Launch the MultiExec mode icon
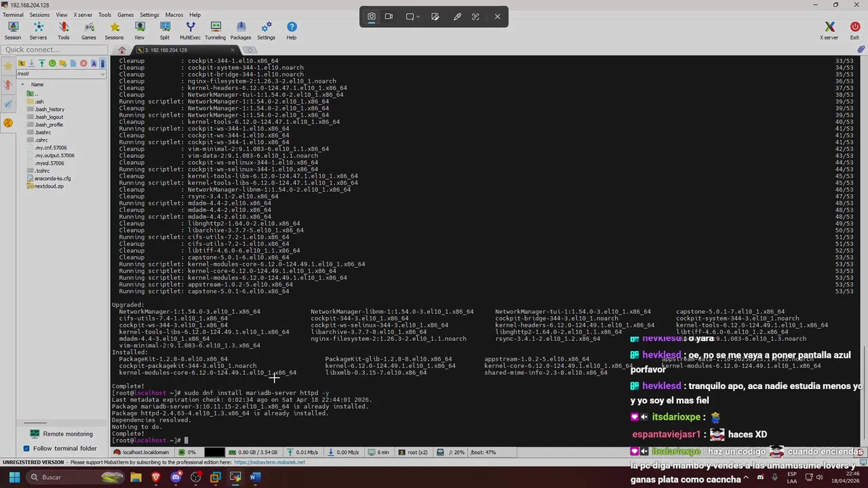 coord(190,30)
